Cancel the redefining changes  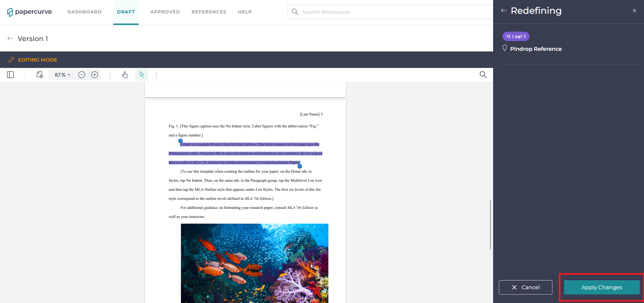[525, 288]
